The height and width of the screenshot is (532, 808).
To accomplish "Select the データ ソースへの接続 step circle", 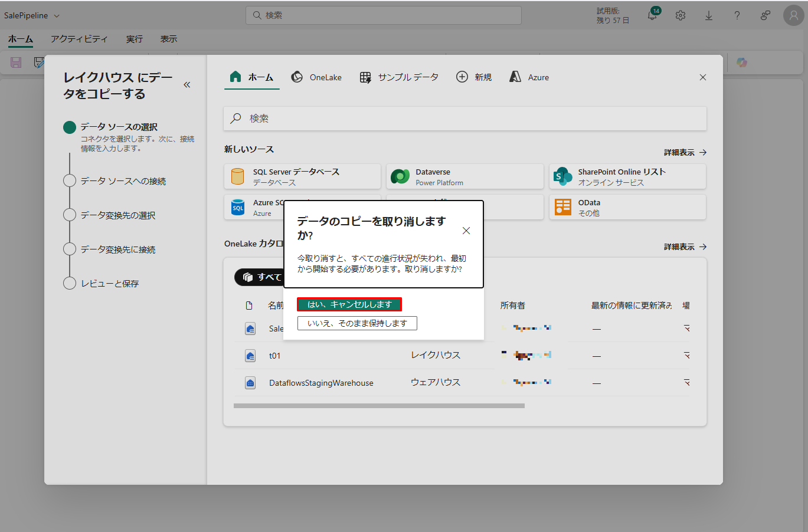I will click(70, 180).
